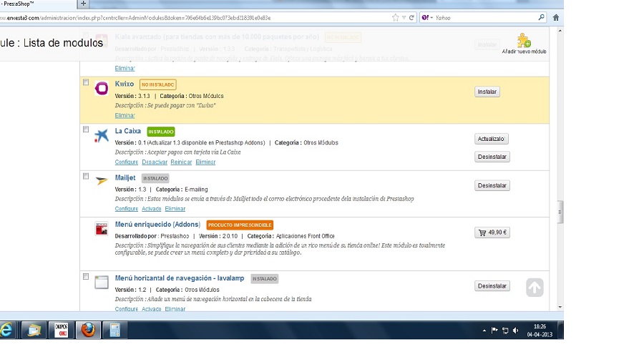Click Activado link for Mailjet
644x362 pixels.
[x=152, y=209]
